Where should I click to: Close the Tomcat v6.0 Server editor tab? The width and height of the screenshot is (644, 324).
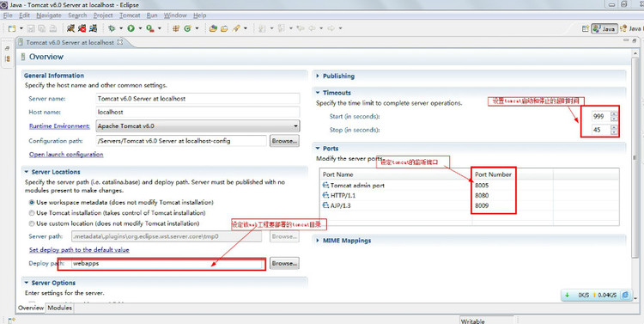[x=120, y=42]
